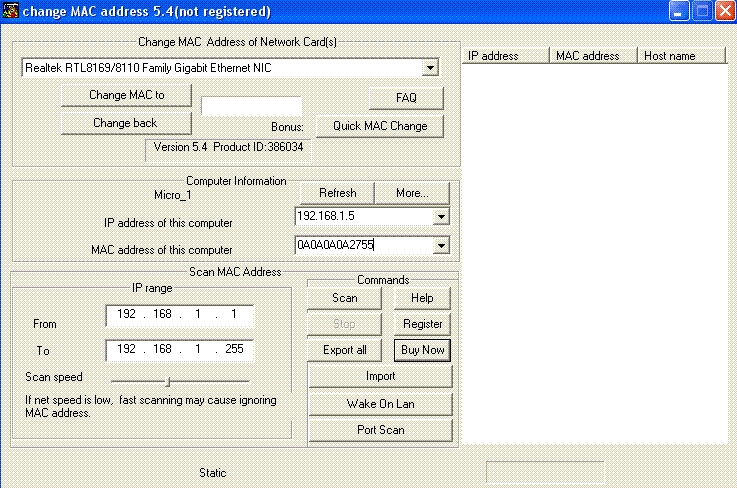Open the network card dropdown list
This screenshot has width=737, height=488.
[x=430, y=68]
